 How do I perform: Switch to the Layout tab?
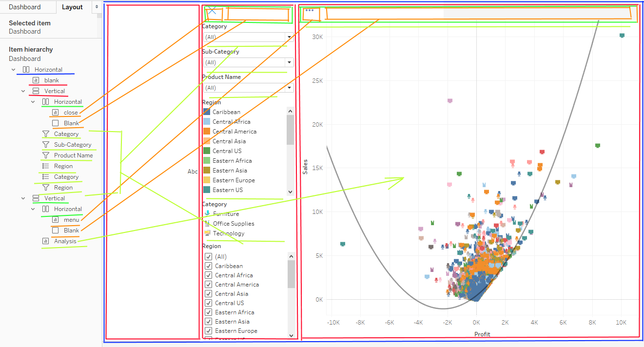click(72, 7)
